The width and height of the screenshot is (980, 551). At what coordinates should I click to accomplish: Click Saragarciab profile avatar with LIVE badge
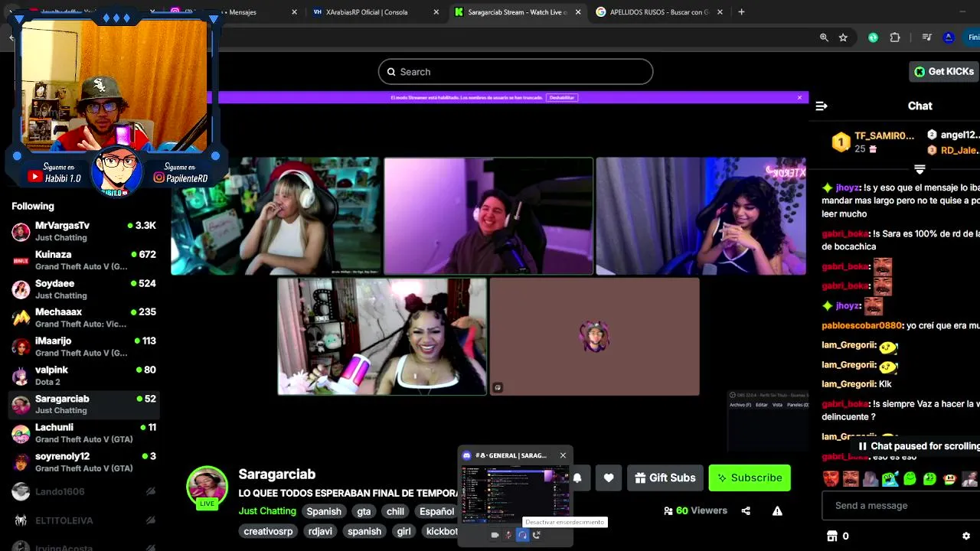pyautogui.click(x=207, y=487)
